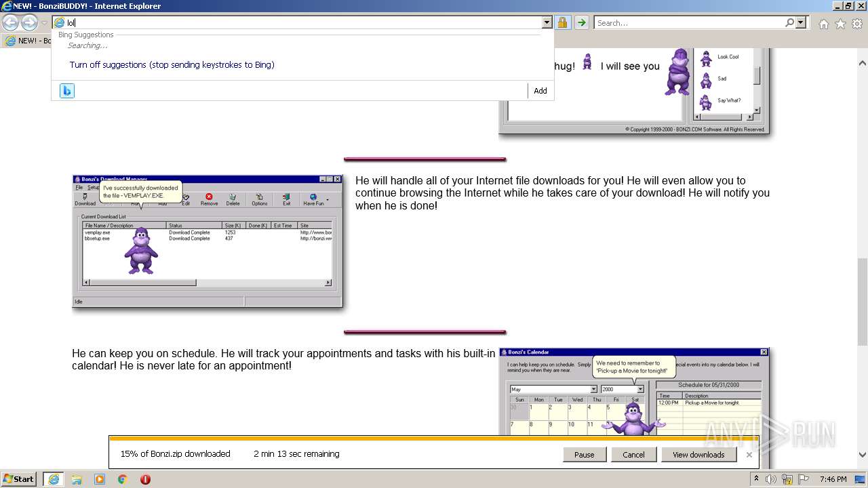This screenshot has width=868, height=488.
Task: Click the magnifier search icon
Action: pyautogui.click(x=789, y=22)
